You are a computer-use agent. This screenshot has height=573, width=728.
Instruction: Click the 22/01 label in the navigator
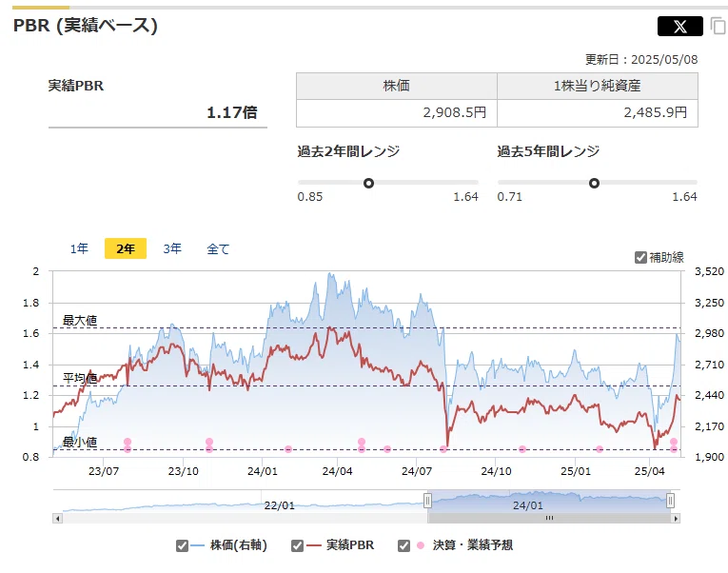coord(279,505)
